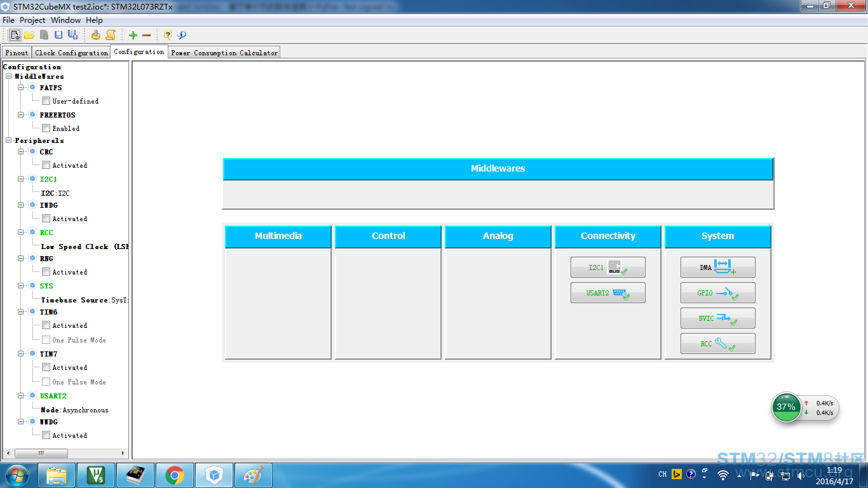Select the Mode:Asynchronous tree row
The image size is (868, 488).
(x=74, y=410)
